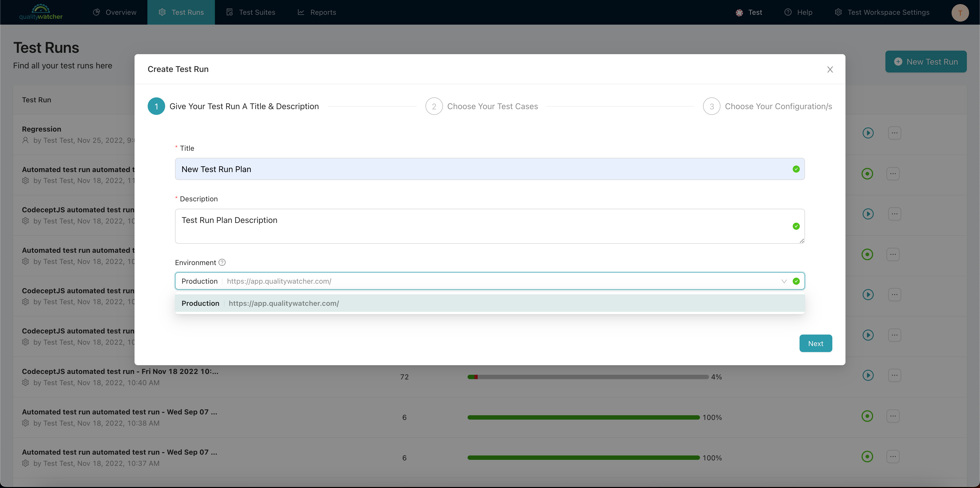Click more options button in second test run row

coord(893,174)
